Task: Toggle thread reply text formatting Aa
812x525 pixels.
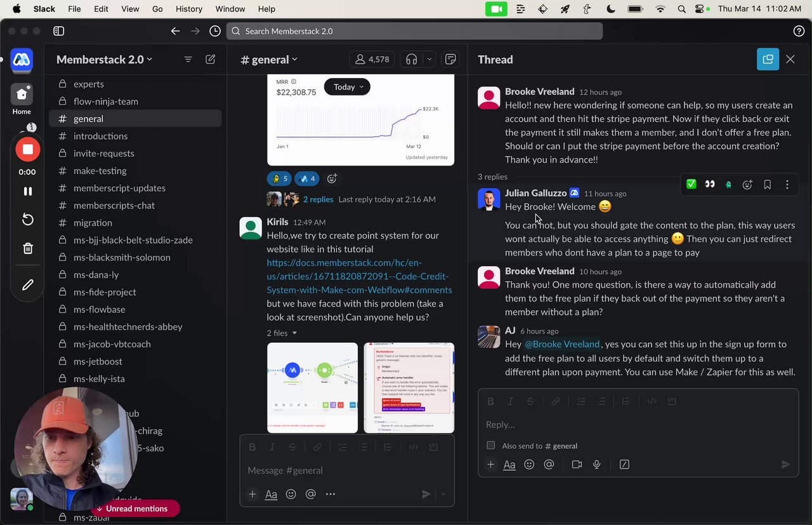Action: coord(509,465)
